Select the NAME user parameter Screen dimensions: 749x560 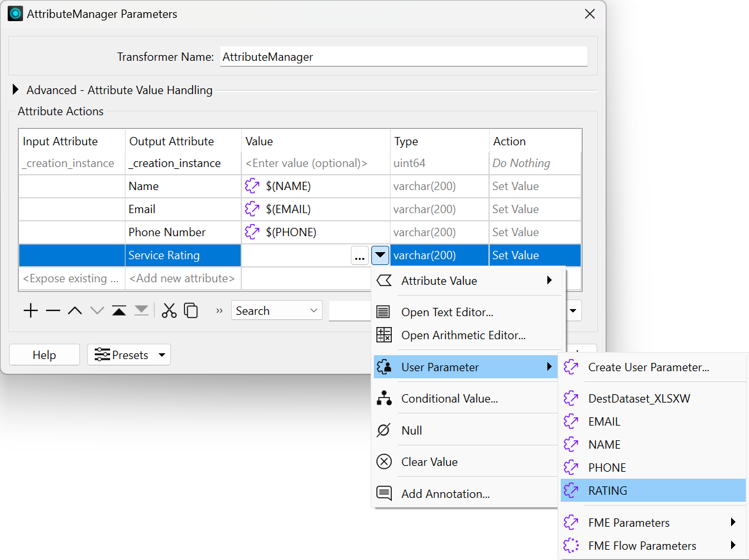click(x=653, y=444)
